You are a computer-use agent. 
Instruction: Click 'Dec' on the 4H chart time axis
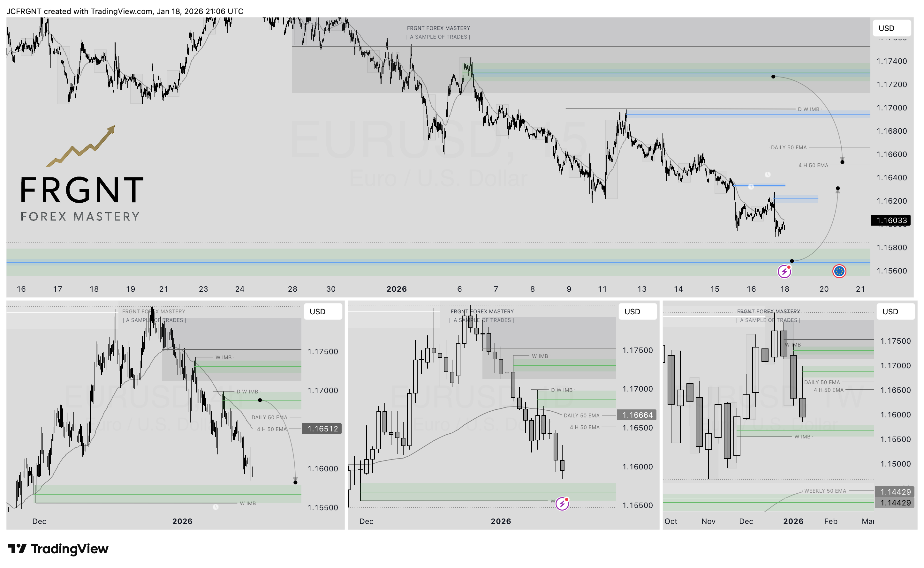39,521
